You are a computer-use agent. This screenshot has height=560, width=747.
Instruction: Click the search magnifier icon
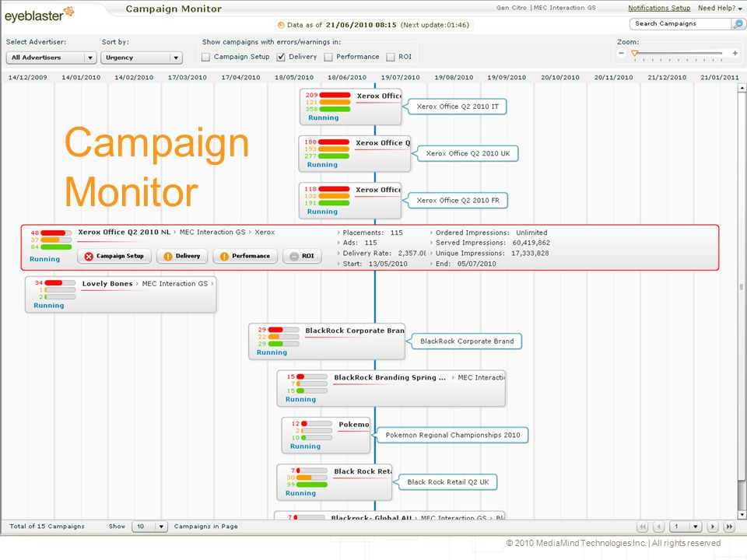pyautogui.click(x=738, y=24)
